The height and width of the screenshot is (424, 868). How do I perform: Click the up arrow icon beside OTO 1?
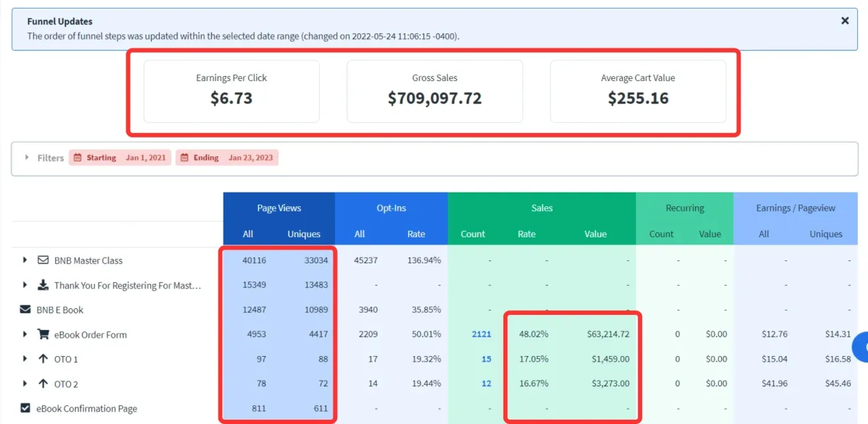point(43,359)
